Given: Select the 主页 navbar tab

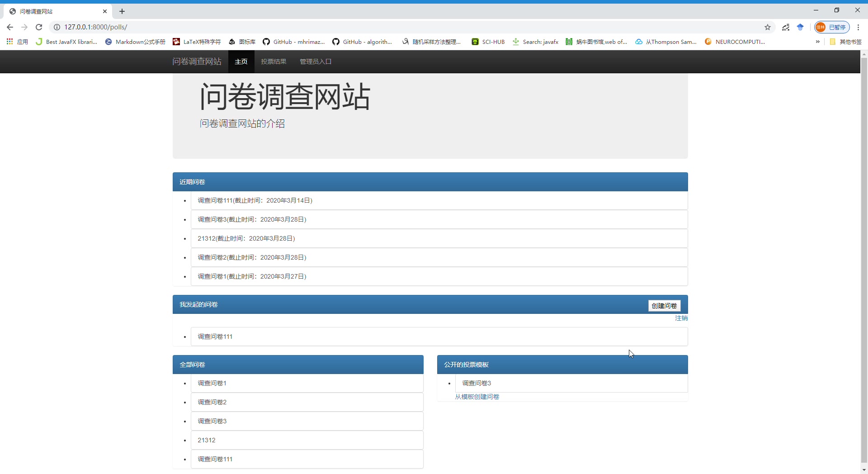Looking at the screenshot, I should click(x=241, y=62).
